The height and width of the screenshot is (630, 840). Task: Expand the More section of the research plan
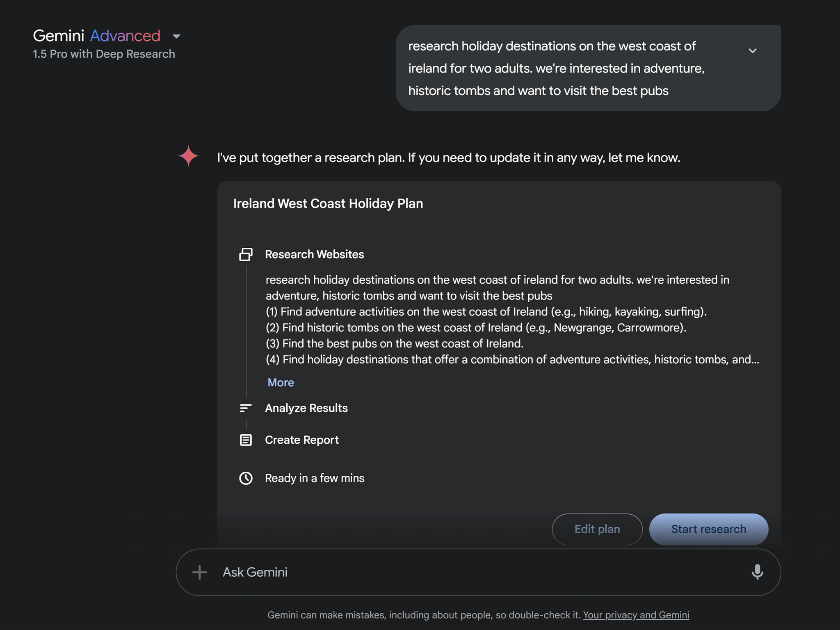[280, 382]
